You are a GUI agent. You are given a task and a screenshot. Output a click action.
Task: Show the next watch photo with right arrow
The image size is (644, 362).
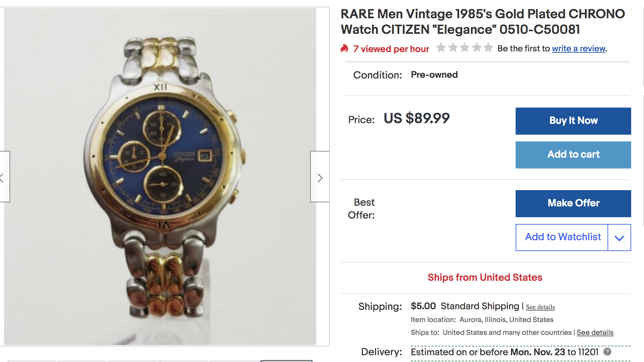pyautogui.click(x=320, y=177)
